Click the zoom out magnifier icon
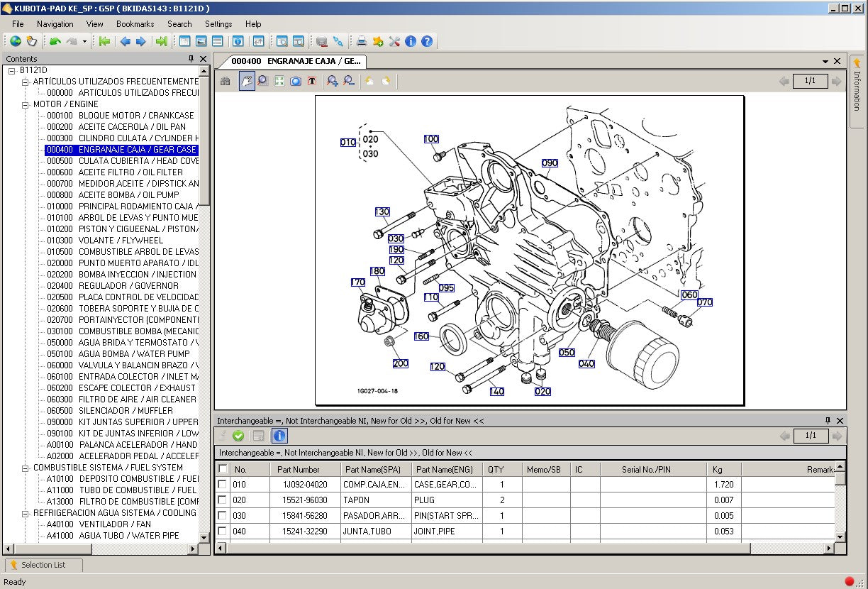Viewport: 868px width, 589px height. tap(348, 81)
